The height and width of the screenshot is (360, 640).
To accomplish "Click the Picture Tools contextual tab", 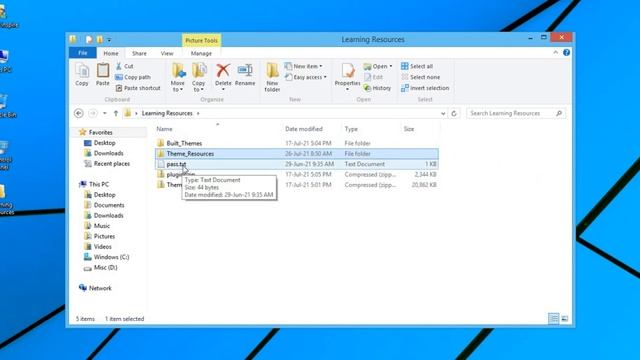I will tap(201, 40).
